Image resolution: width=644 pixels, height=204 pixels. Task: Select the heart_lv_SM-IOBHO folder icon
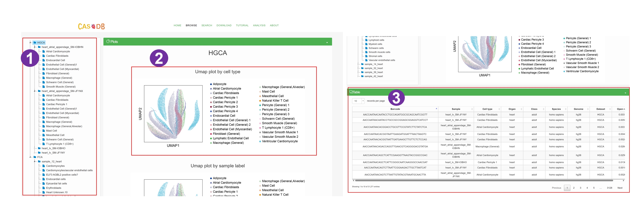[x=39, y=148]
